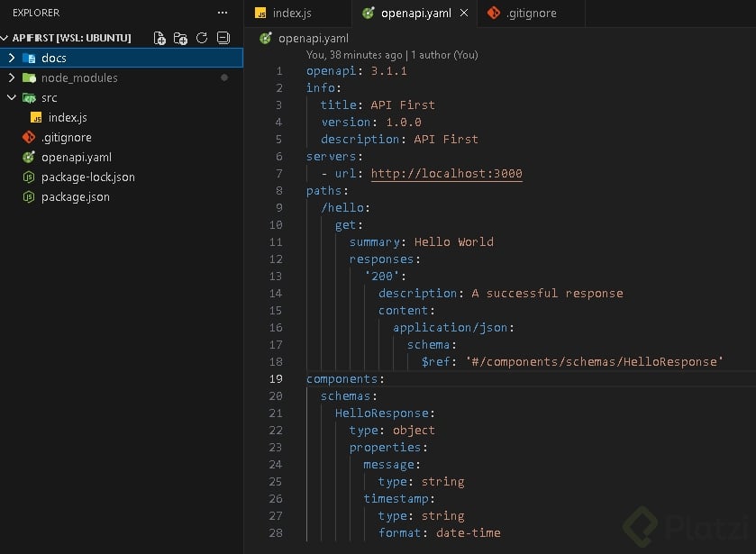Viewport: 756px width, 554px height.
Task: Expand the node_modules folder chevron
Action: click(12, 78)
